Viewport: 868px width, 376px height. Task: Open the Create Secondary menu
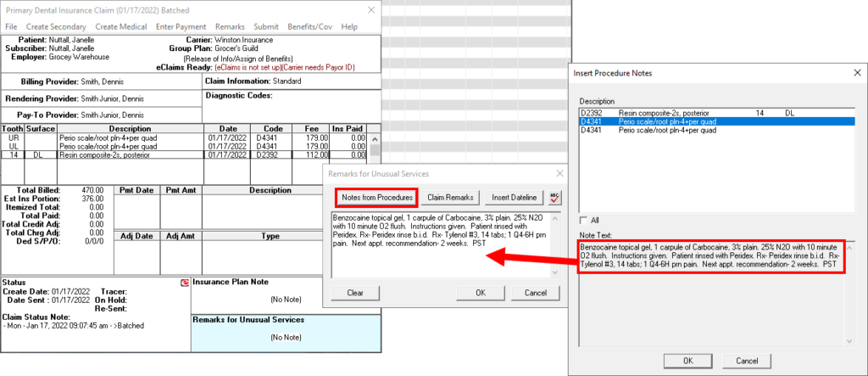pyautogui.click(x=54, y=27)
